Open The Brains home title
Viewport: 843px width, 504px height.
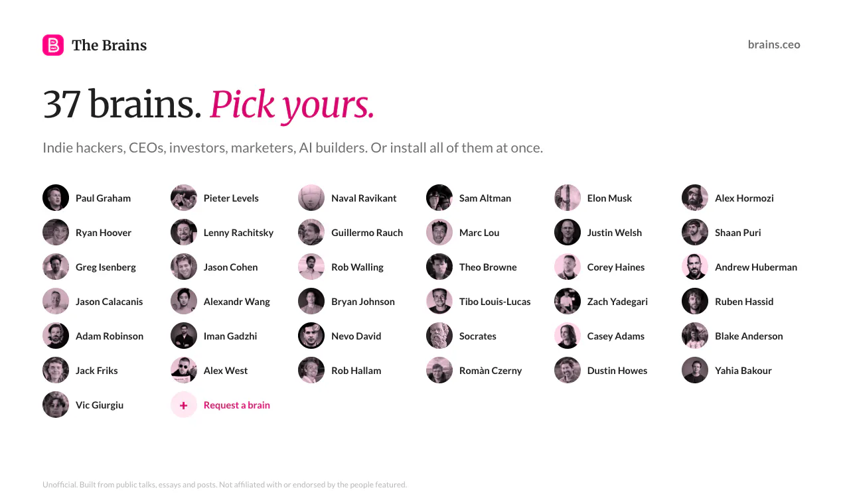109,45
